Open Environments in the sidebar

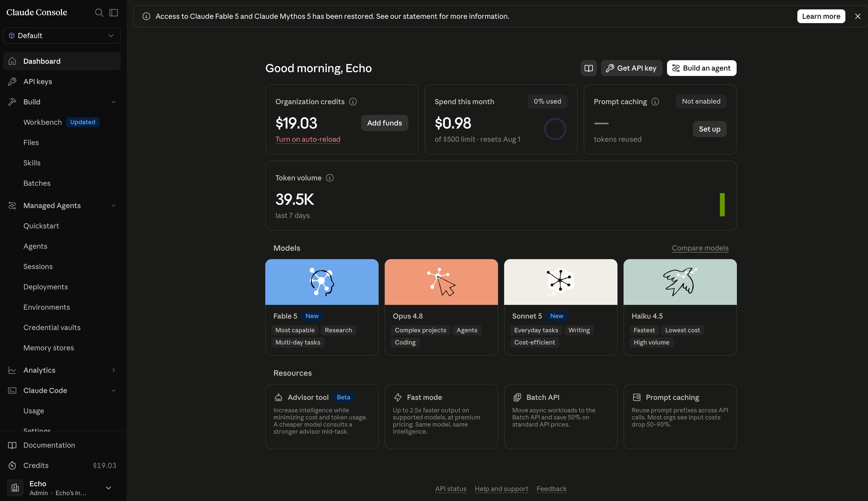(47, 307)
